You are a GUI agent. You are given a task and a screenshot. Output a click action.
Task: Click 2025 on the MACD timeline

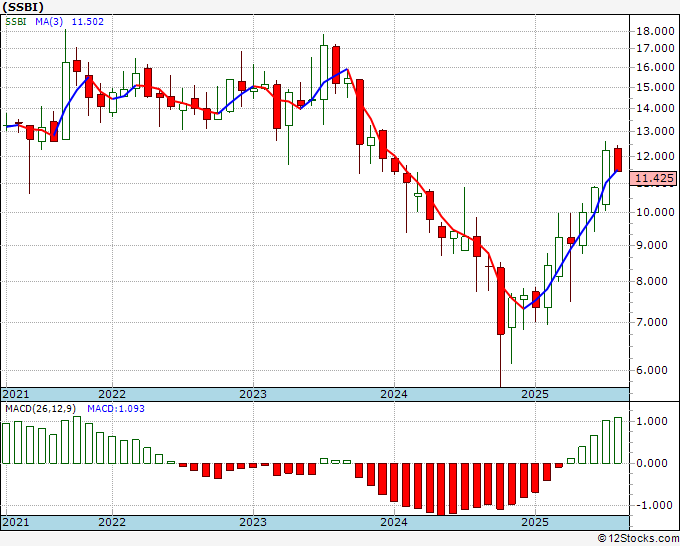pos(535,522)
